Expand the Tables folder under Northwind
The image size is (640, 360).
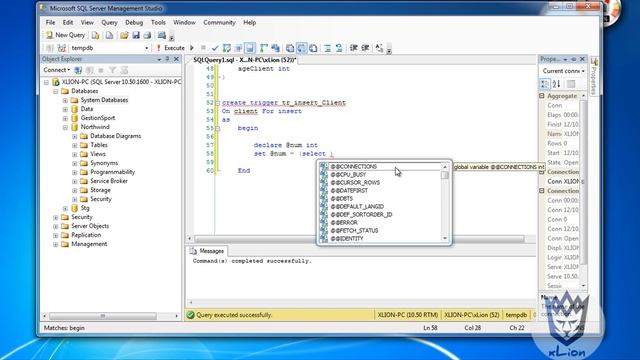tap(75, 145)
